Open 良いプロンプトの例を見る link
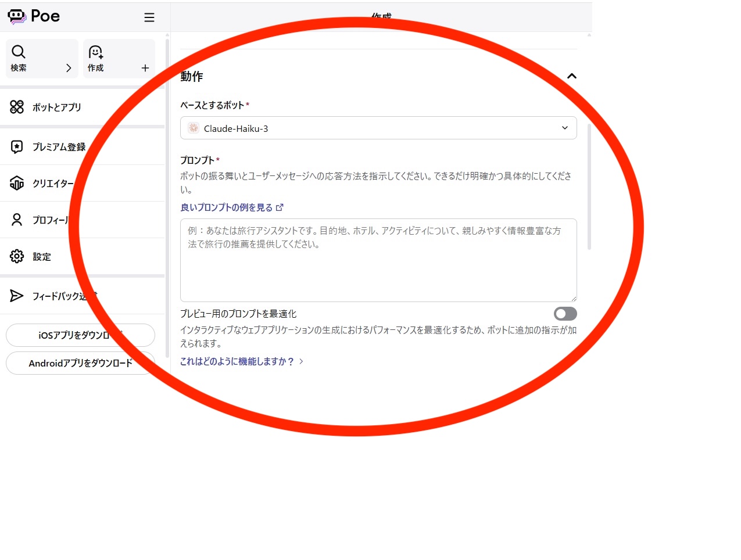This screenshot has height=560, width=741. [x=226, y=207]
